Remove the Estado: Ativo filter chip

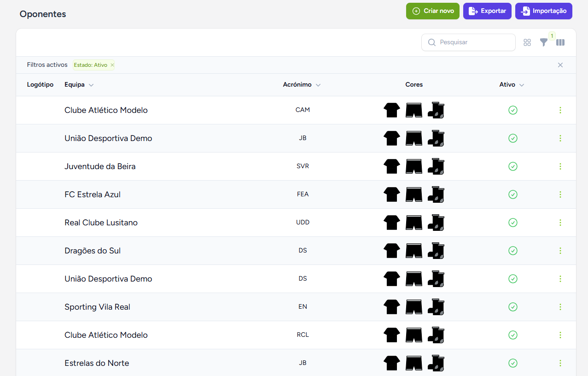pos(112,65)
